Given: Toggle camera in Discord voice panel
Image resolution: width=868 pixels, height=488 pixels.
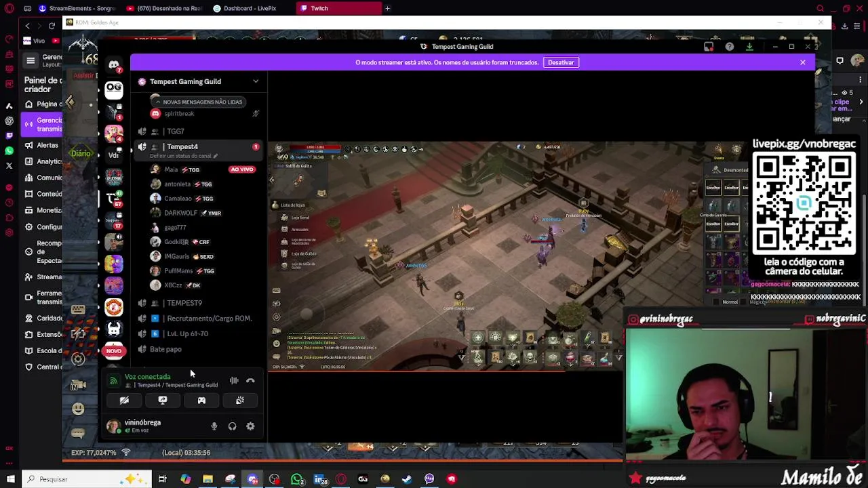Looking at the screenshot, I should coord(124,401).
